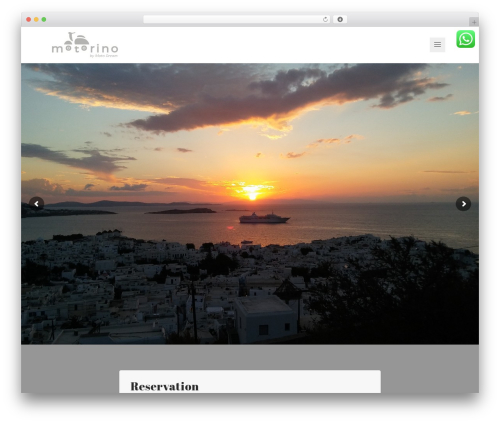This screenshot has width=500, height=423.
Task: Go to previous slide with left arrow
Action: click(36, 204)
